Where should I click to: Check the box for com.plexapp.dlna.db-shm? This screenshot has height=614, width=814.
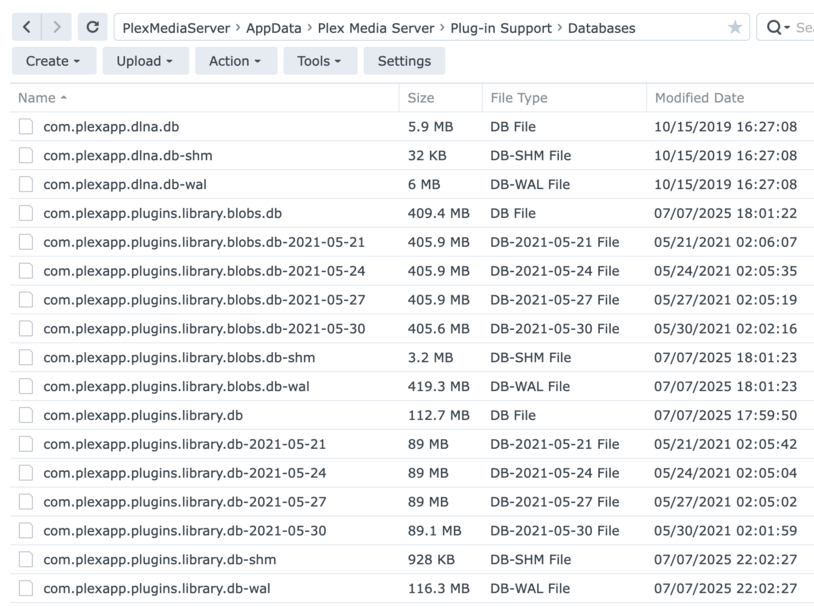pos(26,155)
